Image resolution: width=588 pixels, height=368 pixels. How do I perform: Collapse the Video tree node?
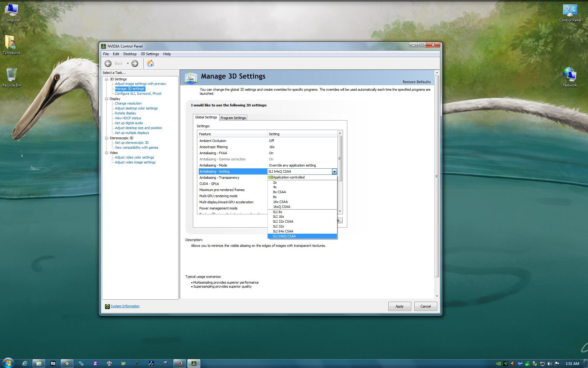(107, 153)
